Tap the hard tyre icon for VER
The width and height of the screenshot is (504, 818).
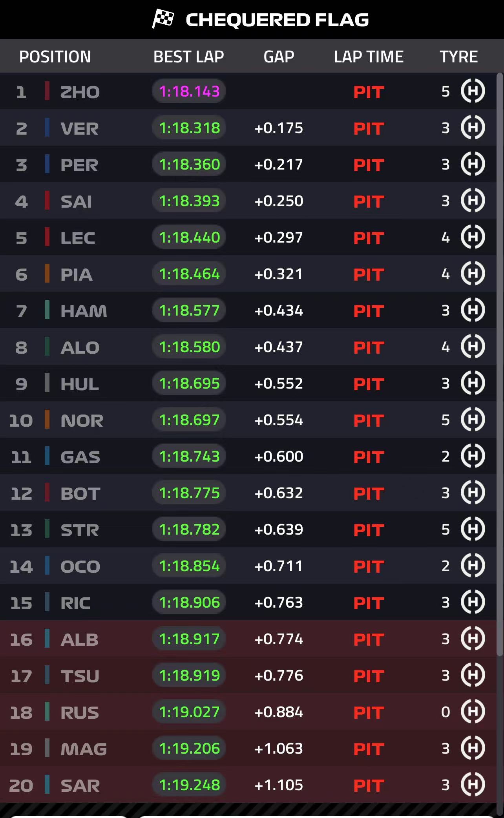coord(473,128)
